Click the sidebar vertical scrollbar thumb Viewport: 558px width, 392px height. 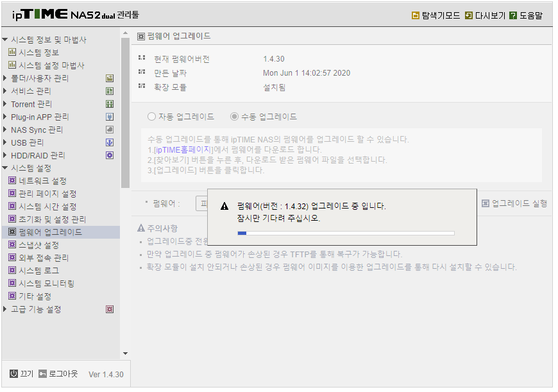pyautogui.click(x=125, y=112)
